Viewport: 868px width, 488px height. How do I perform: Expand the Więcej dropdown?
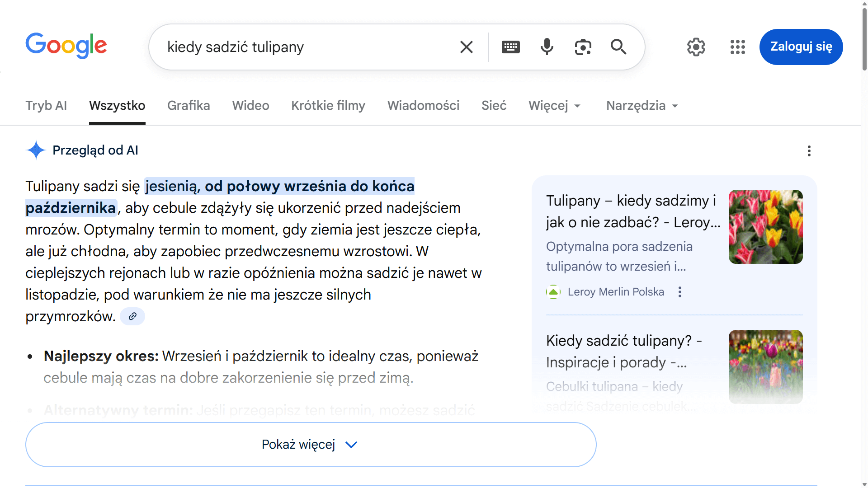(x=554, y=106)
